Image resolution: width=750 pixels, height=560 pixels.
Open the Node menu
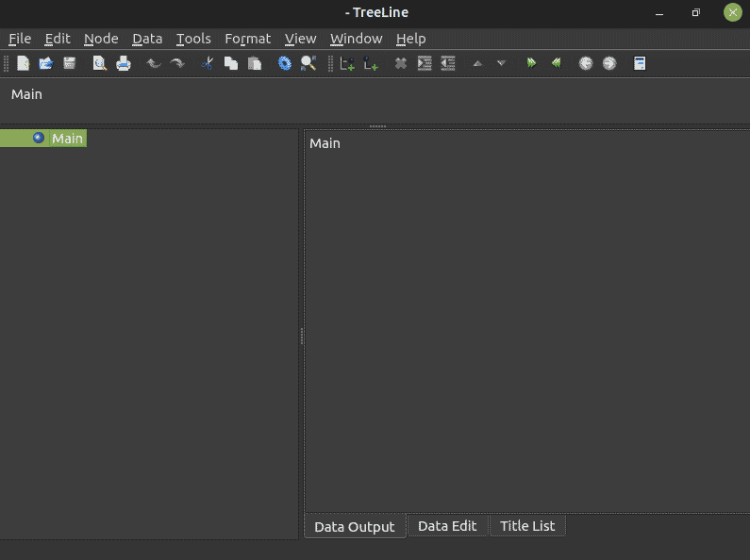tap(101, 39)
